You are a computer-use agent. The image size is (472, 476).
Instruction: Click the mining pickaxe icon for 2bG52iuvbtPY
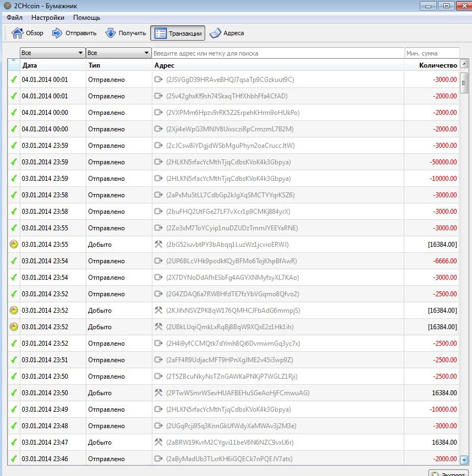tap(158, 244)
